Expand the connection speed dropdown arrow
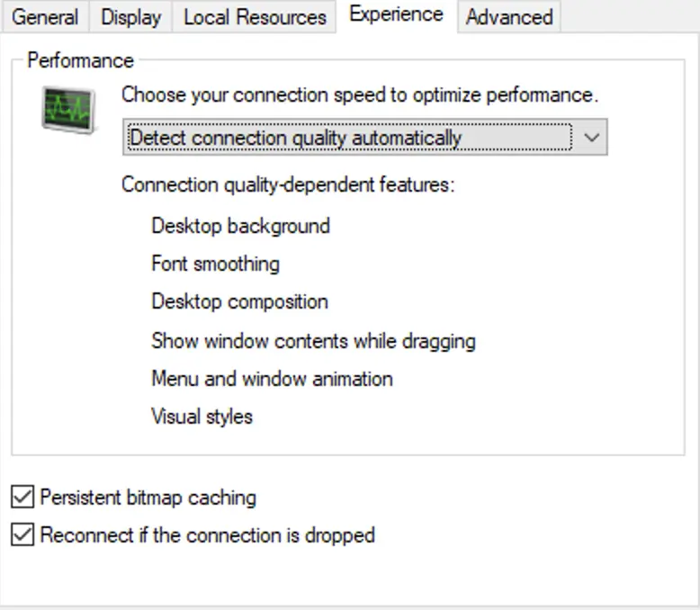The width and height of the screenshot is (700, 610). click(591, 137)
